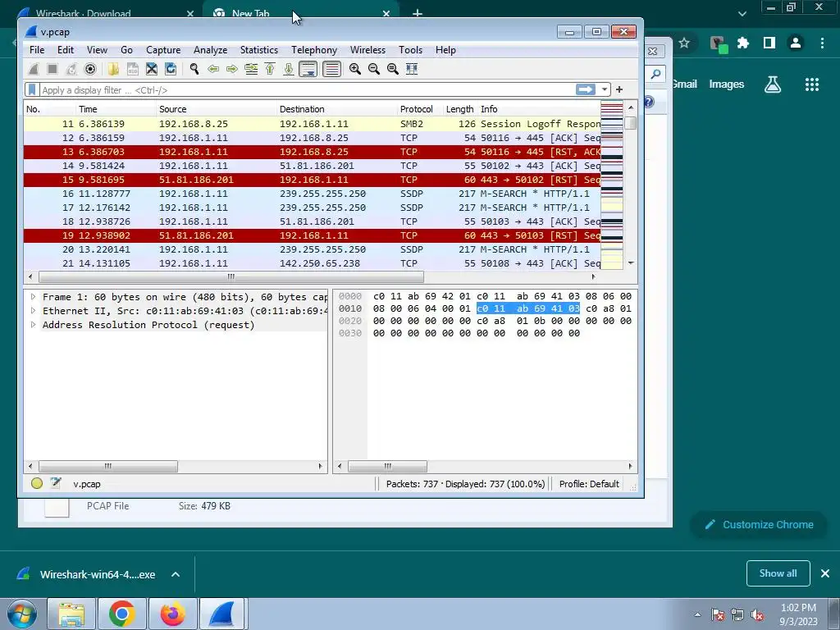The height and width of the screenshot is (630, 840).
Task: Expand the Ethernet II details row
Action: [x=33, y=311]
